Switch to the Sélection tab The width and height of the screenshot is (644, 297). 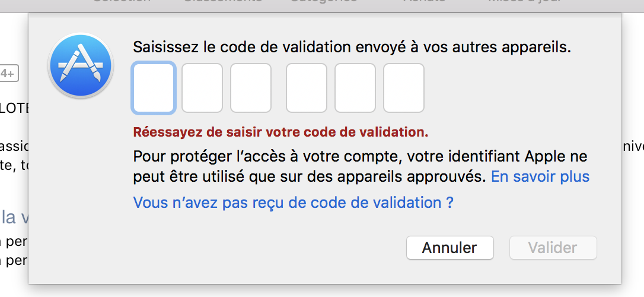122,2
